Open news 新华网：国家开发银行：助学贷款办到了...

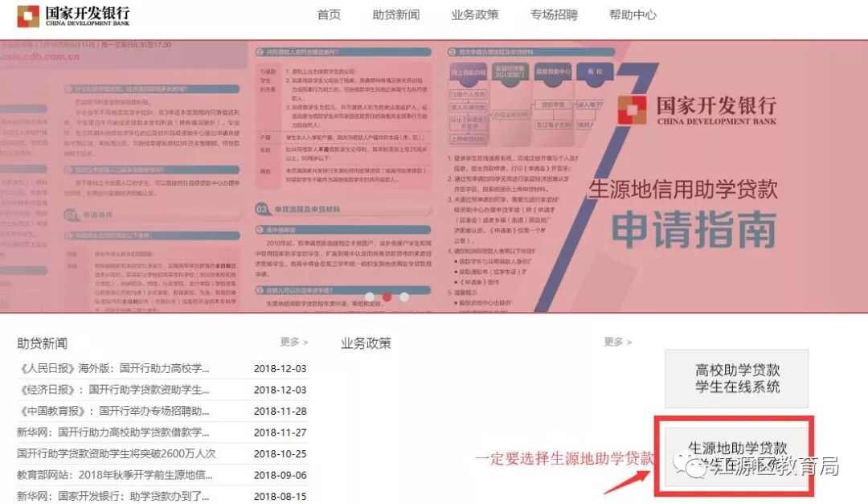[x=113, y=496]
